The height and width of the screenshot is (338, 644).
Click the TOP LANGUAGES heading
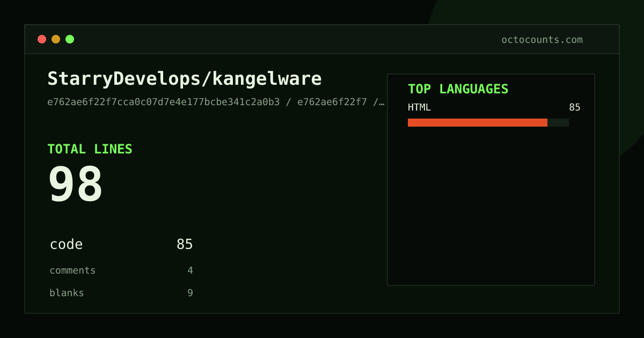[x=458, y=89]
